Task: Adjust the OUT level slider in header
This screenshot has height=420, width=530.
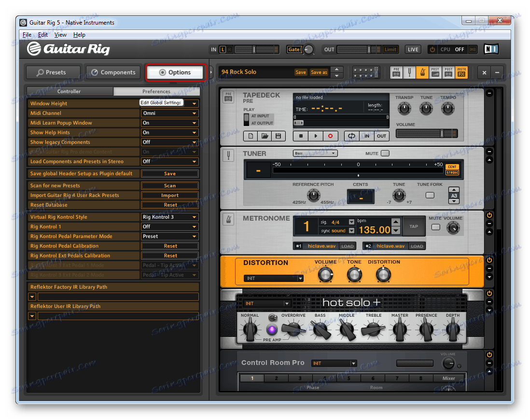Action: point(359,49)
